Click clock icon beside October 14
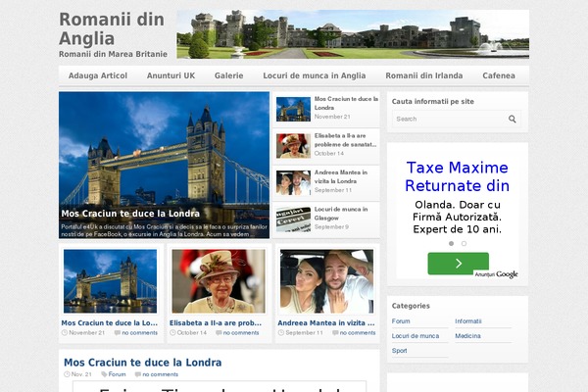This screenshot has height=392, width=588. click(x=172, y=333)
